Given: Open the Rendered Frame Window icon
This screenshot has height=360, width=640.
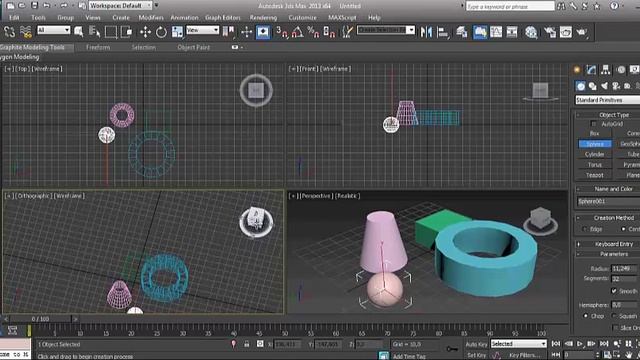Looking at the screenshot, I should pyautogui.click(x=566, y=32).
